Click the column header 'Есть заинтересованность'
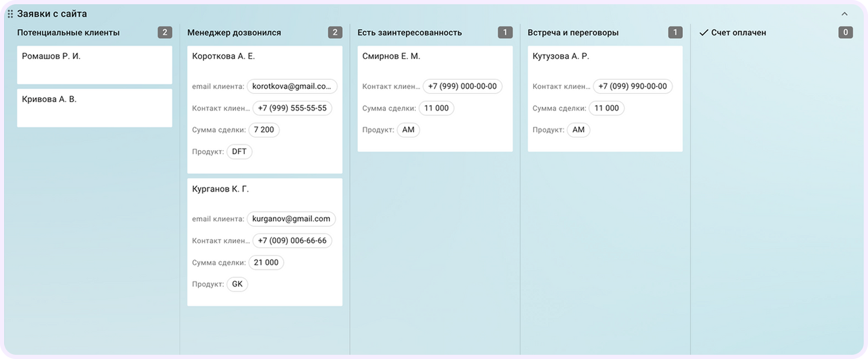The height and width of the screenshot is (359, 868). coord(409,32)
